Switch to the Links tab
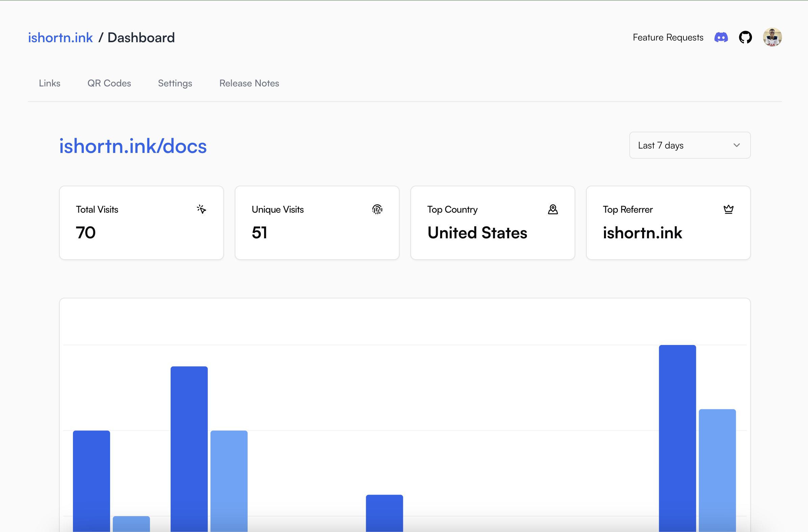The image size is (808, 532). pyautogui.click(x=50, y=83)
